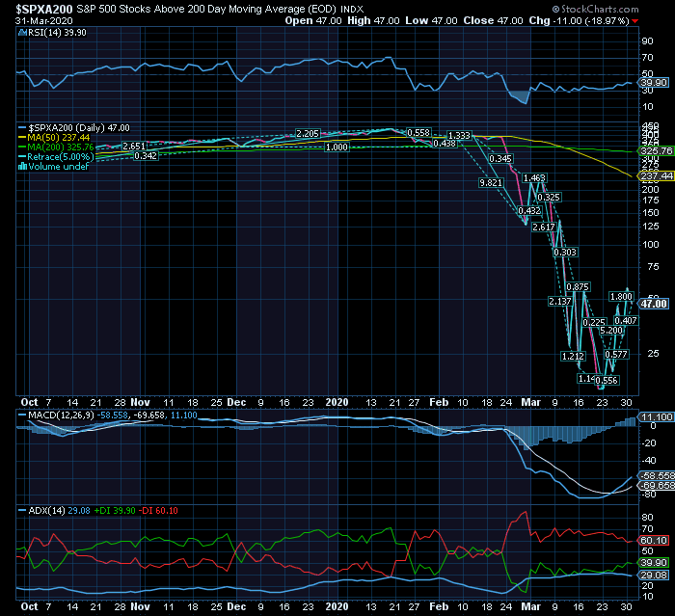This screenshot has height=616, width=675.
Task: Click the 0.225 retracement label
Action: click(594, 322)
